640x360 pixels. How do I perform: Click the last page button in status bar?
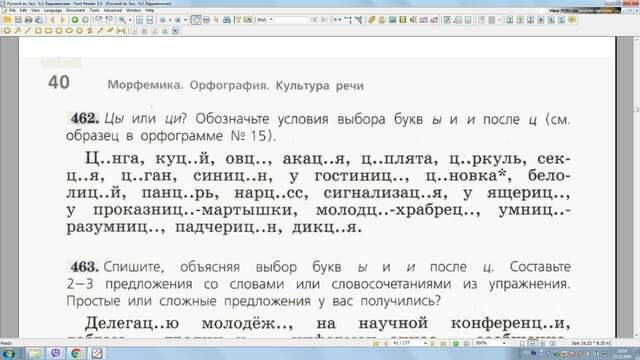click(x=443, y=344)
